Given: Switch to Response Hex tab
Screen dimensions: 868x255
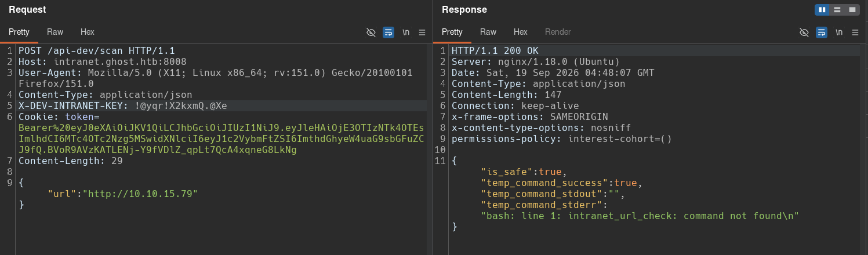Looking at the screenshot, I should coord(521,32).
